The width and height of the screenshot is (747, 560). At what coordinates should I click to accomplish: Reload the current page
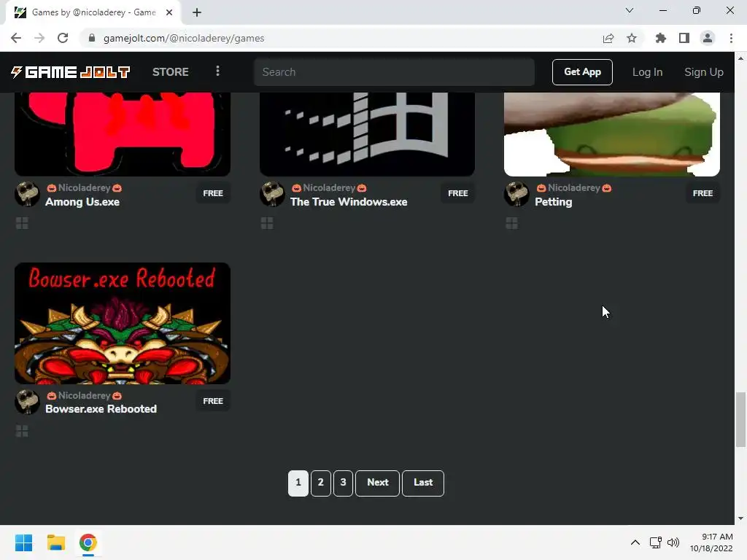click(63, 38)
